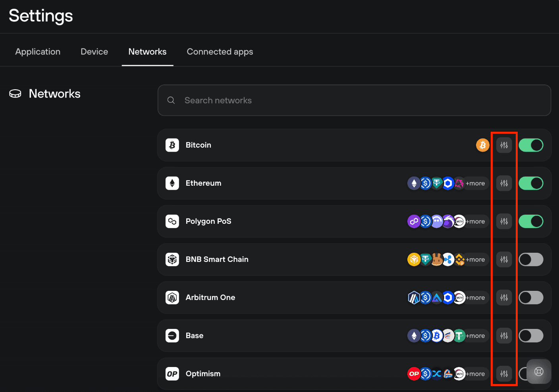Open advanced settings for Arbitrum One
Image resolution: width=559 pixels, height=392 pixels.
(x=504, y=298)
